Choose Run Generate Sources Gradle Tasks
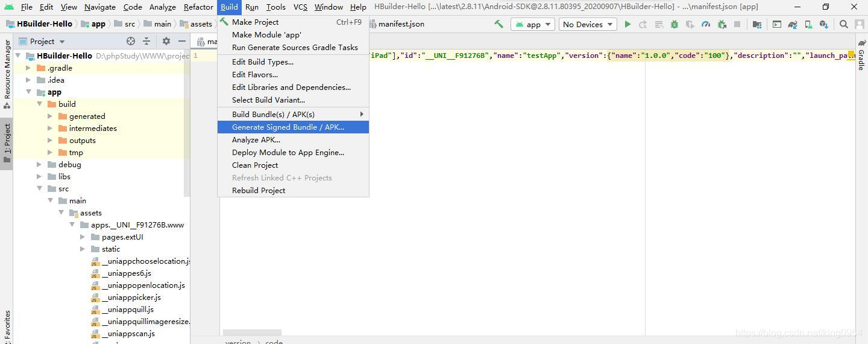This screenshot has height=344, width=868. tap(293, 47)
